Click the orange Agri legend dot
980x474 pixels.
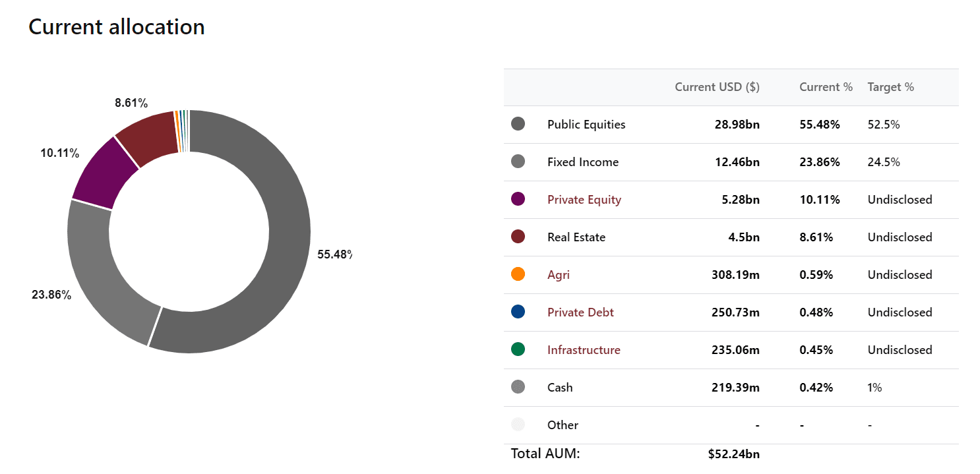tap(518, 274)
